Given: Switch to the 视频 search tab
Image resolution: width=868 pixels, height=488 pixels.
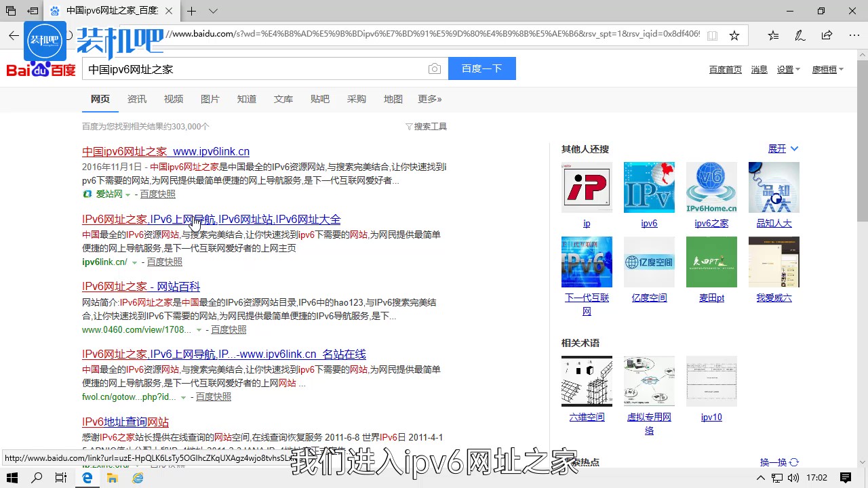Looking at the screenshot, I should (x=174, y=99).
